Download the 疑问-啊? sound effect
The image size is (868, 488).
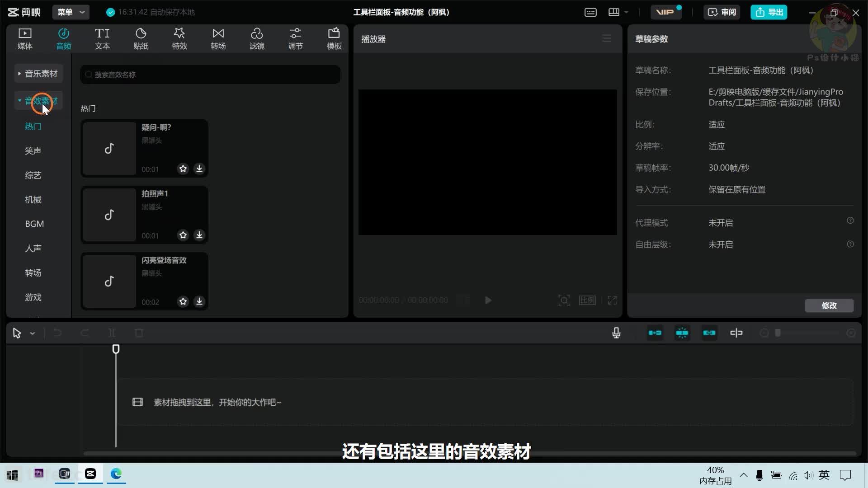click(199, 169)
